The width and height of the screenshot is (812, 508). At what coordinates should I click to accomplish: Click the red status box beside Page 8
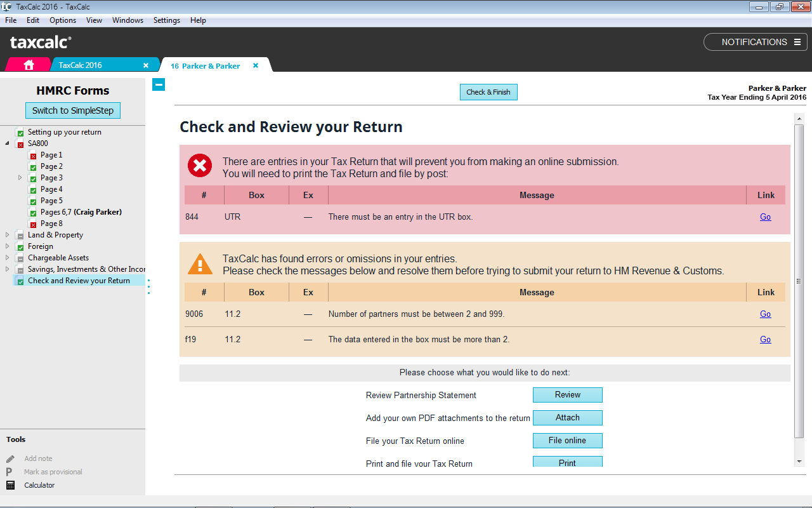pyautogui.click(x=33, y=224)
